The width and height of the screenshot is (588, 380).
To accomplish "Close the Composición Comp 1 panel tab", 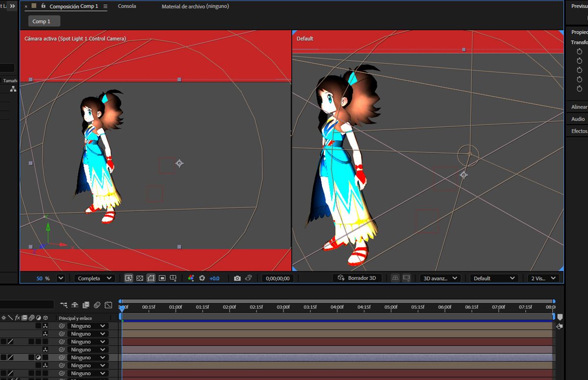I will click(x=26, y=6).
